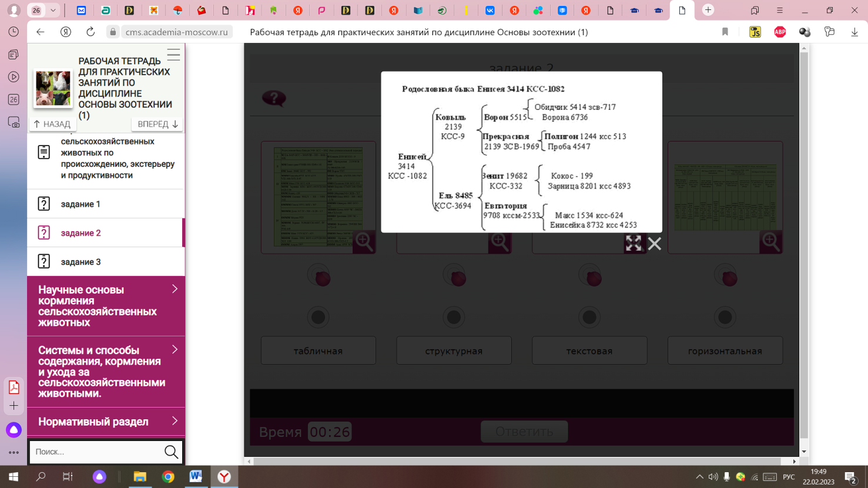Open задание 3 in sidebar
868x488 pixels.
tap(81, 262)
